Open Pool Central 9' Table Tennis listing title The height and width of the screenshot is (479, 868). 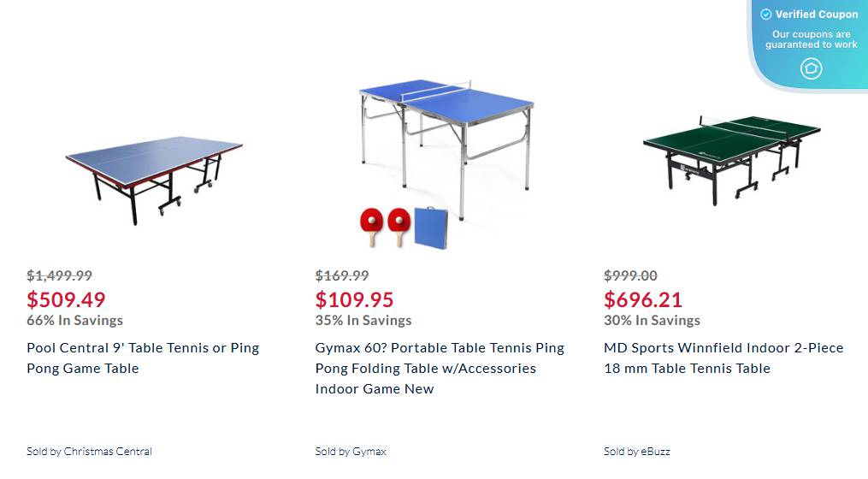point(143,358)
